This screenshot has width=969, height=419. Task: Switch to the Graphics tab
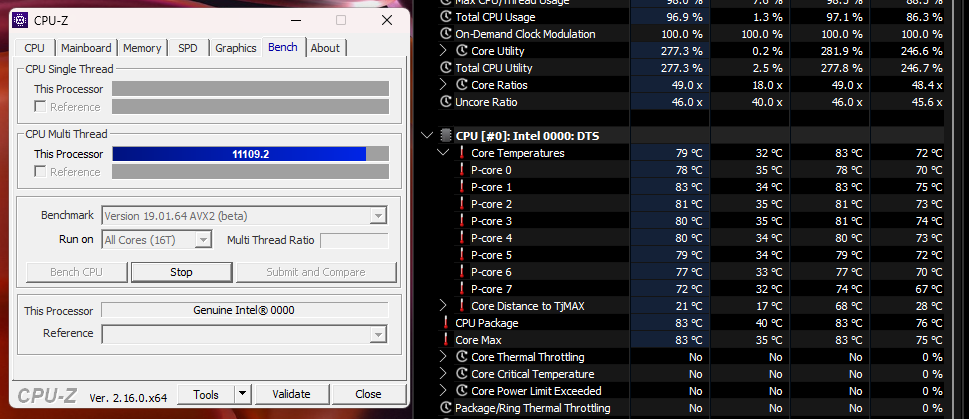click(235, 48)
